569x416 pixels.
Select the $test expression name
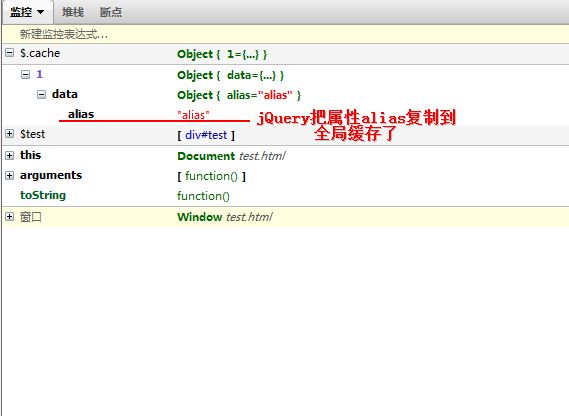(33, 134)
